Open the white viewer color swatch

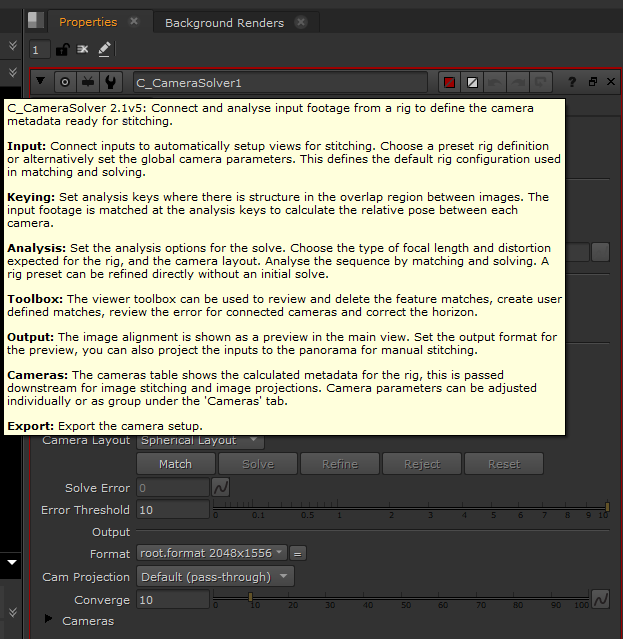[472, 83]
